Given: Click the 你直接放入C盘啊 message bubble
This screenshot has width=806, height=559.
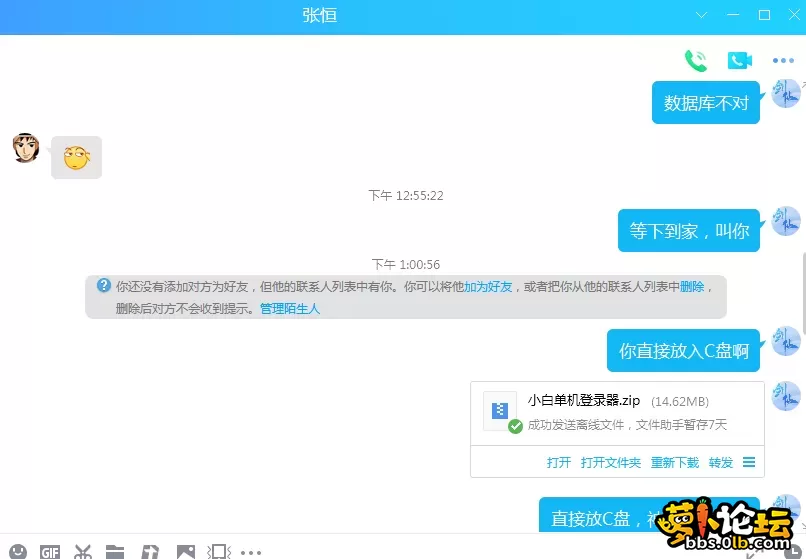Looking at the screenshot, I should pyautogui.click(x=683, y=350).
